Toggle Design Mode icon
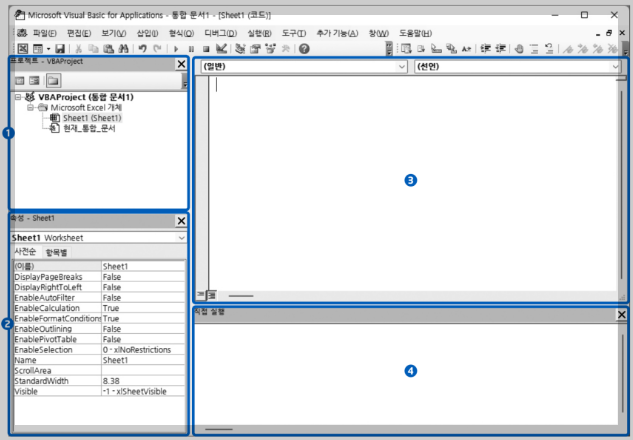633x440 pixels. 221,49
